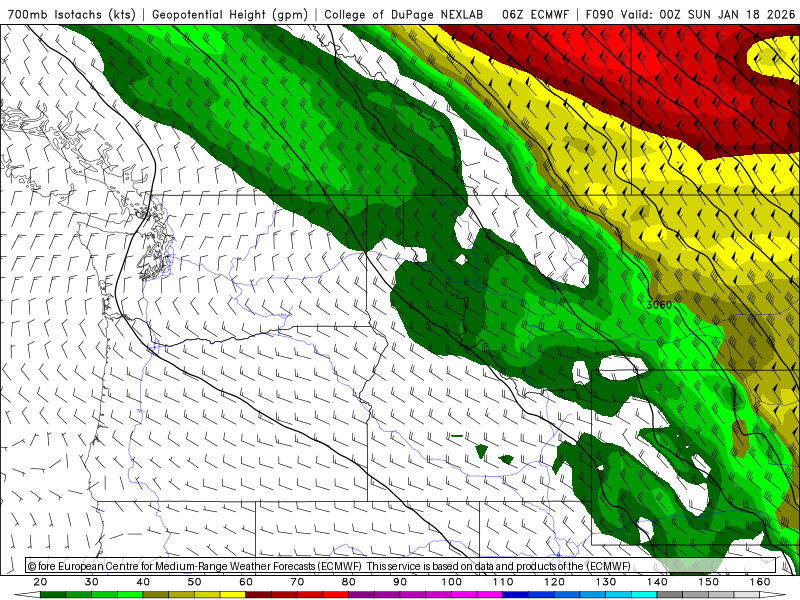Click the 130 label on the color scale
The height and width of the screenshot is (600, 800).
[606, 582]
